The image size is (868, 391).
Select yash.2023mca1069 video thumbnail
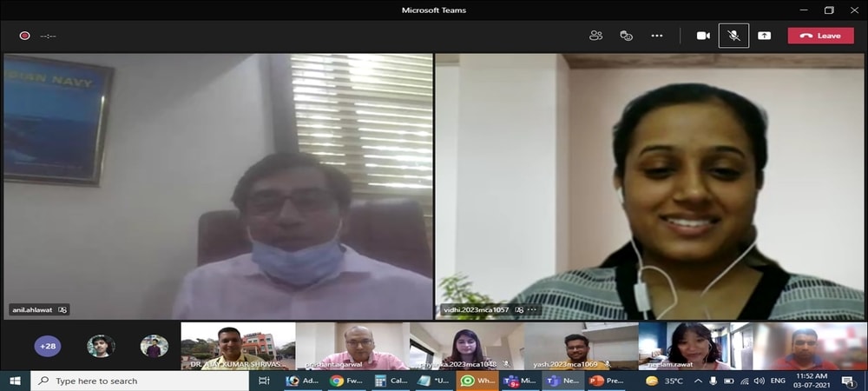coord(580,346)
